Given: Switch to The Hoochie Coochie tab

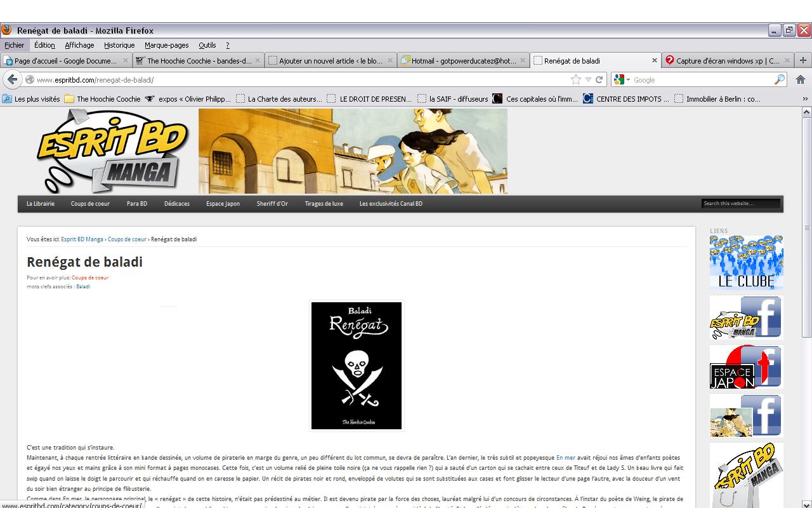Looking at the screenshot, I should [199, 60].
